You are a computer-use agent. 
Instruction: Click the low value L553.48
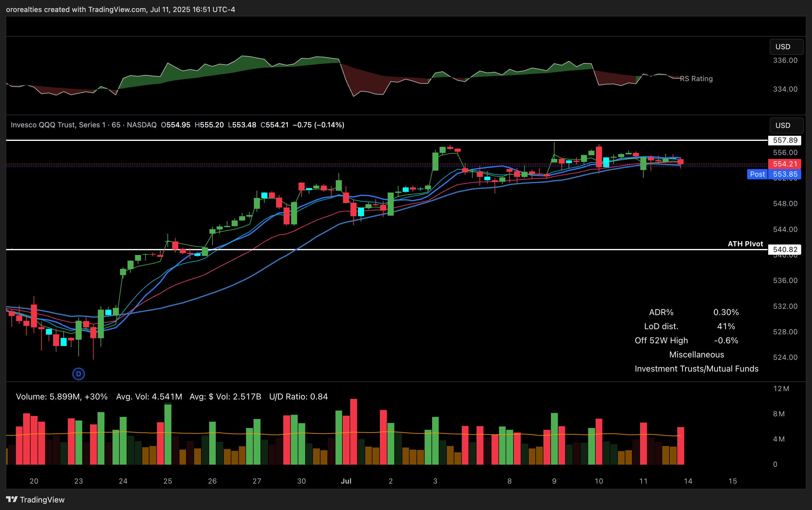242,125
